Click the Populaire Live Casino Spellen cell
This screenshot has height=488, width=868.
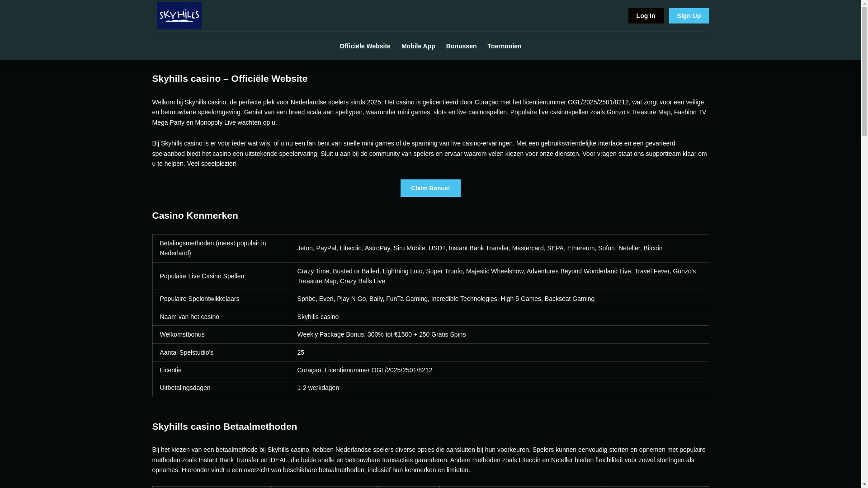coord(221,276)
